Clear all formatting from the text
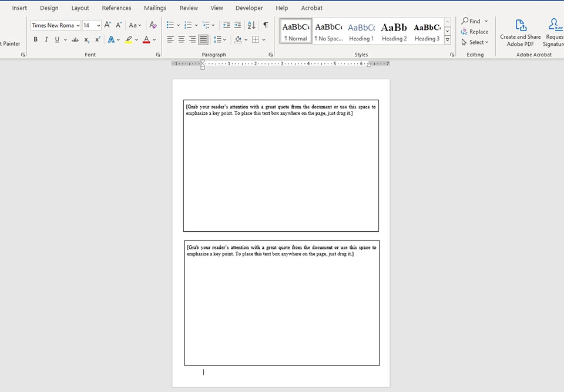Image resolution: width=564 pixels, height=392 pixels. coord(153,25)
